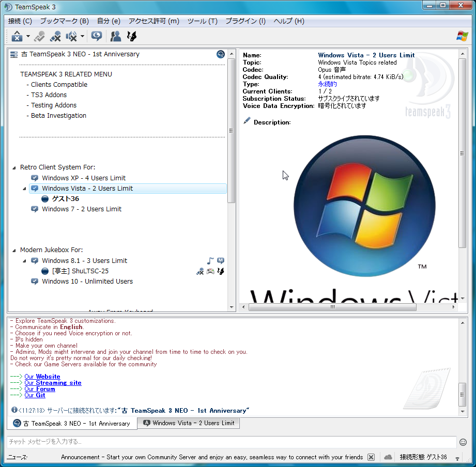This screenshot has height=467, width=476.
Task: Open the Our Streaming site link
Action: (x=53, y=383)
